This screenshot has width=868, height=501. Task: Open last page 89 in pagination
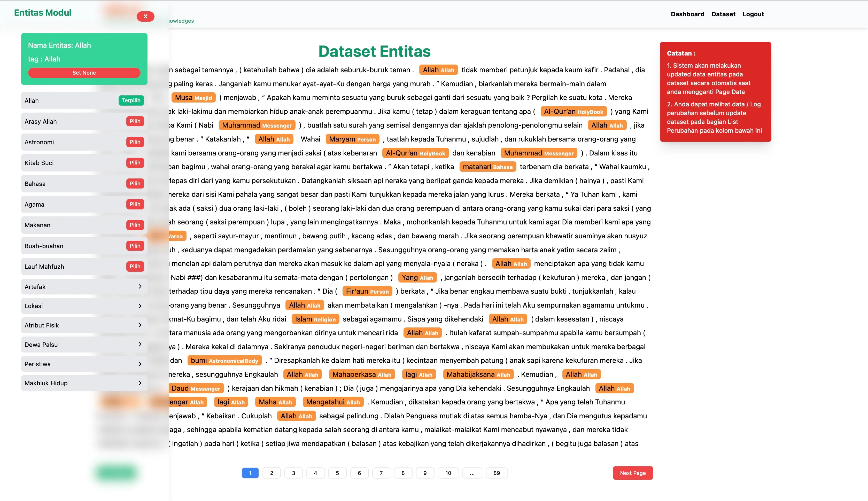pyautogui.click(x=496, y=473)
